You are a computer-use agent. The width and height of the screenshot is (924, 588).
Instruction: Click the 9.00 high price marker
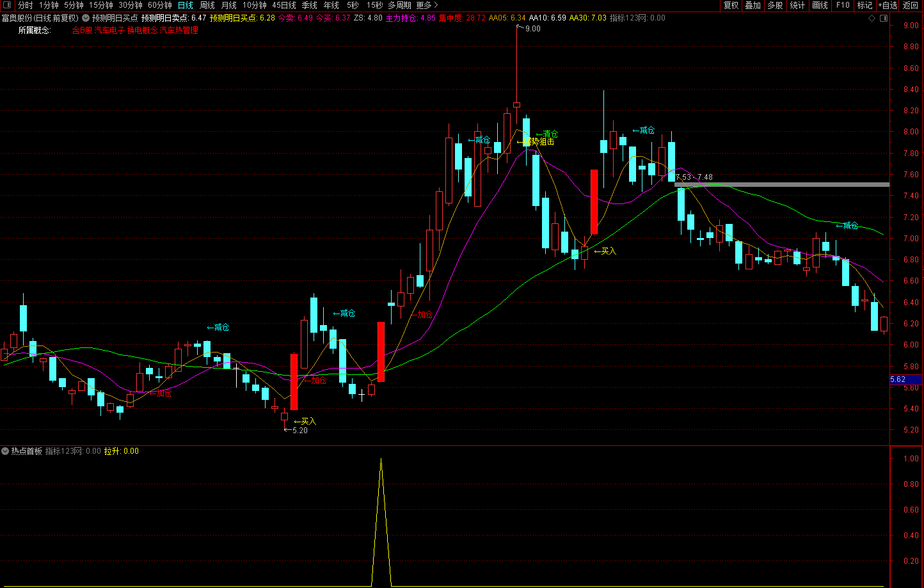point(532,29)
